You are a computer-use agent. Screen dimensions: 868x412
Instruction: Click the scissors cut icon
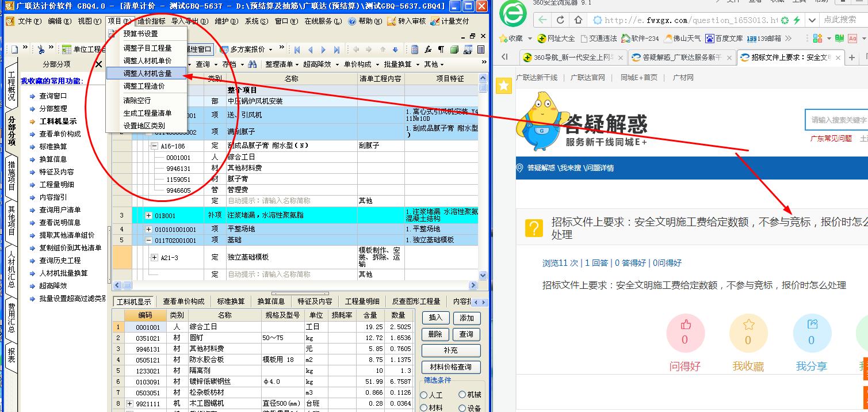pos(41,49)
